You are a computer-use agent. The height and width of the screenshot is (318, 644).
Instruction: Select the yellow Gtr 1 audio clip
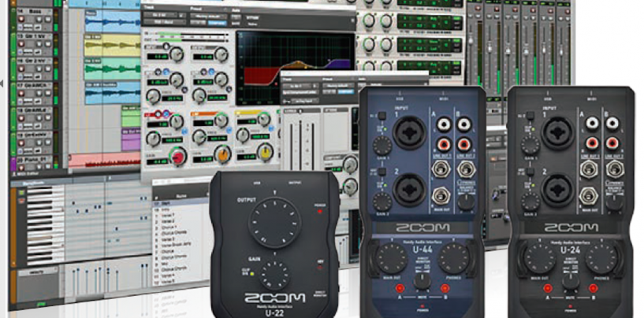pyautogui.click(x=113, y=46)
